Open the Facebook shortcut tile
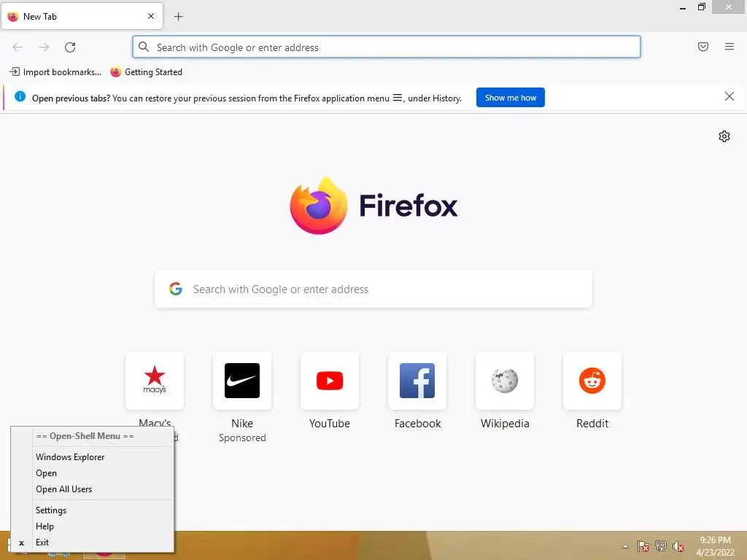The width and height of the screenshot is (747, 560). coord(417,381)
